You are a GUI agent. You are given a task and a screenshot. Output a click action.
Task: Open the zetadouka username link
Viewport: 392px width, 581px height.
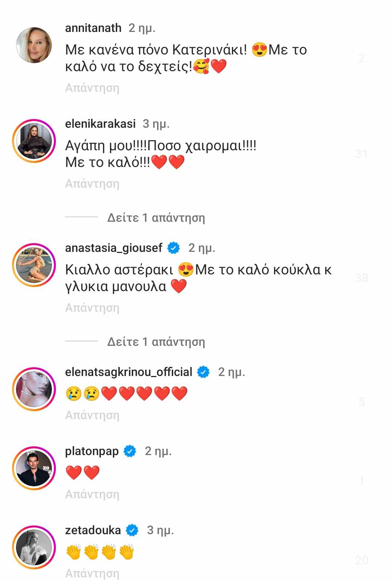(93, 530)
